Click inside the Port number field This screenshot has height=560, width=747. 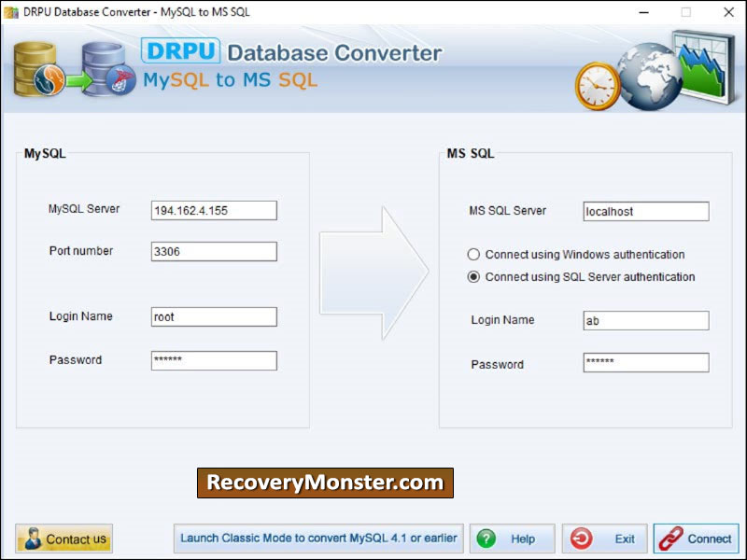tap(213, 251)
